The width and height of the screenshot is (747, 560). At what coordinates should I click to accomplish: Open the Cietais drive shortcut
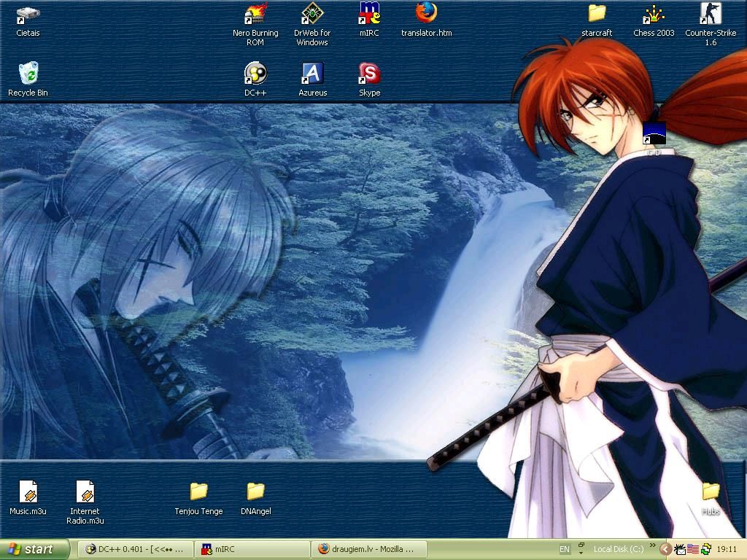[x=28, y=21]
